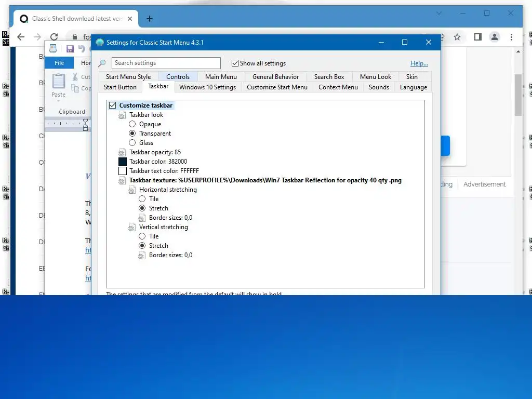The width and height of the screenshot is (532, 399).
Task: Select the Taskbar opacity: 85 setting
Action: click(155, 152)
